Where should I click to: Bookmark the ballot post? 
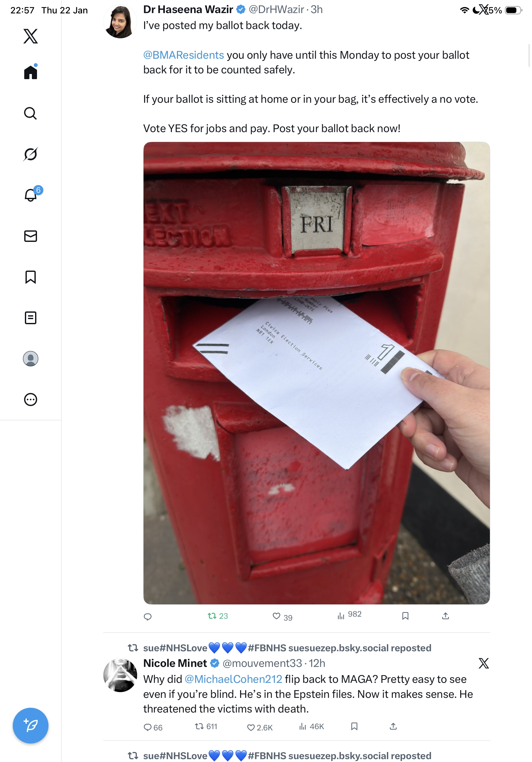point(405,616)
